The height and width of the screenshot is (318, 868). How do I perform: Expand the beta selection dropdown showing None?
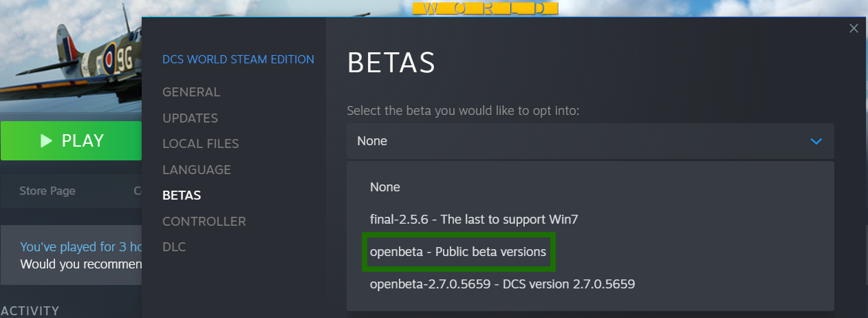pos(589,141)
